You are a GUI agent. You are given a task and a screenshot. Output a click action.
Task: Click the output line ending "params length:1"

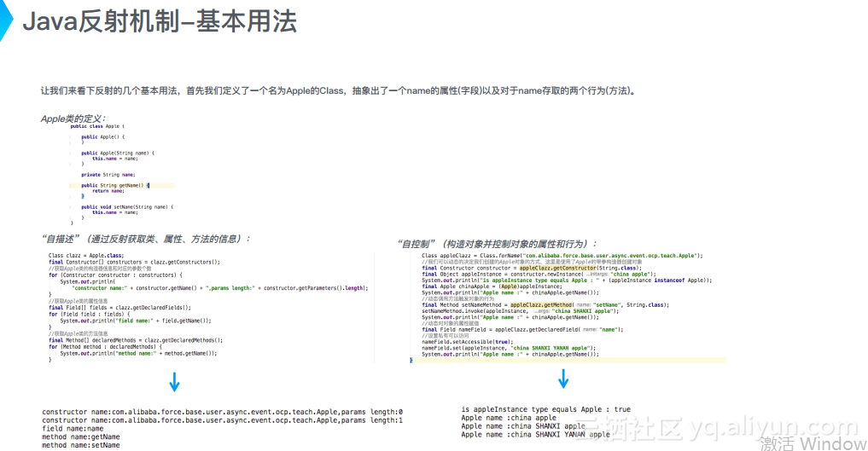tap(223, 420)
